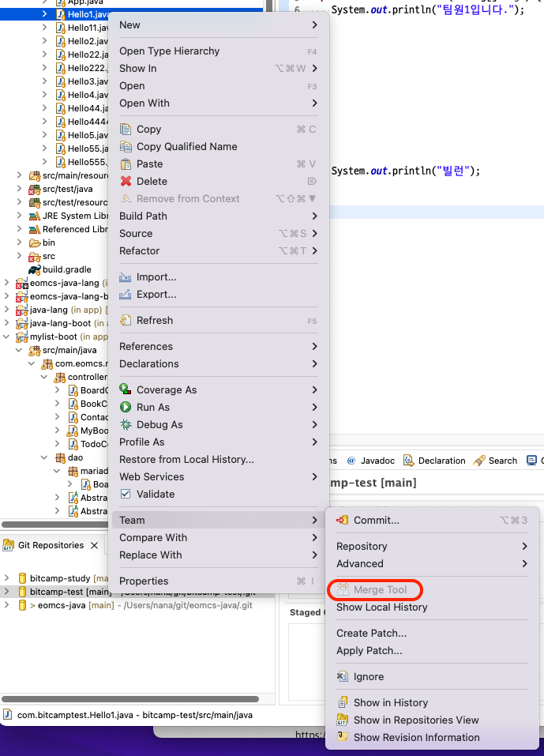Click the Copy icon in context menu
The width and height of the screenshot is (544, 756).
[x=126, y=130]
